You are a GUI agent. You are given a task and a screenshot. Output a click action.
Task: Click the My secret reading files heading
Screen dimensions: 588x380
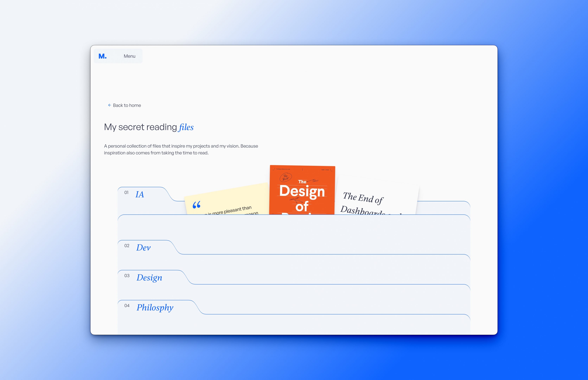pos(149,127)
